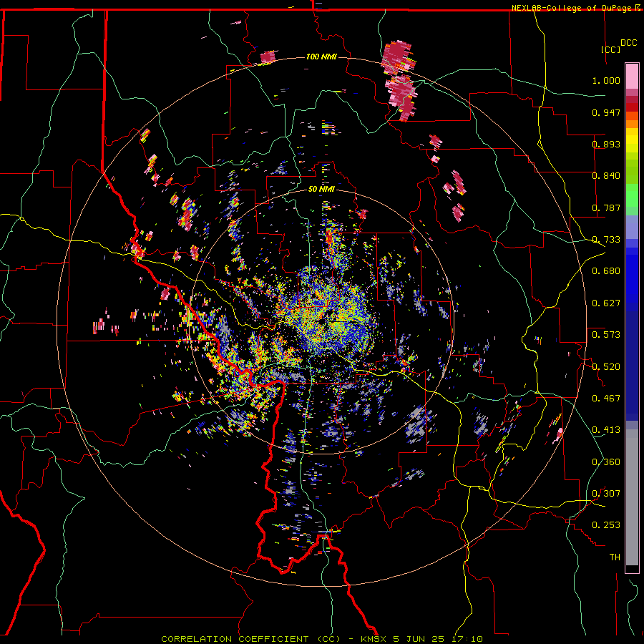Click the DCC product label

tap(628, 43)
